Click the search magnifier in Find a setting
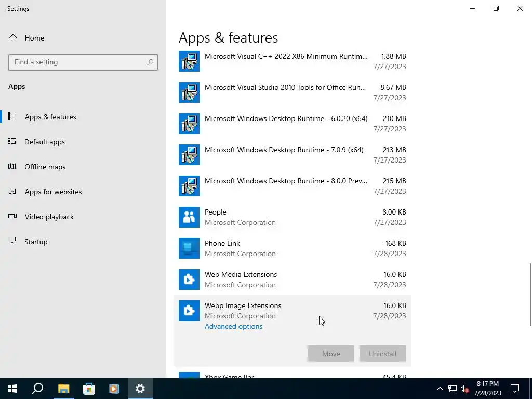The image size is (532, 399). coord(150,62)
